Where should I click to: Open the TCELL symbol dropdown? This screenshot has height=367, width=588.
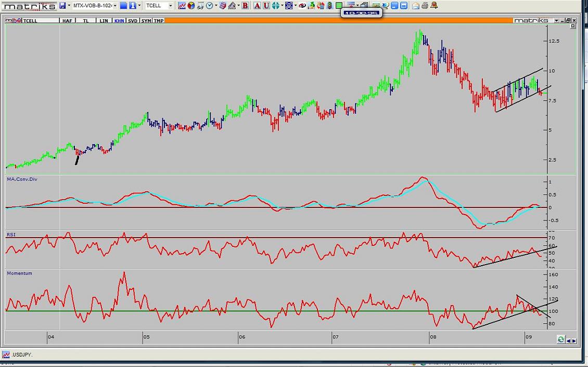pyautogui.click(x=170, y=5)
